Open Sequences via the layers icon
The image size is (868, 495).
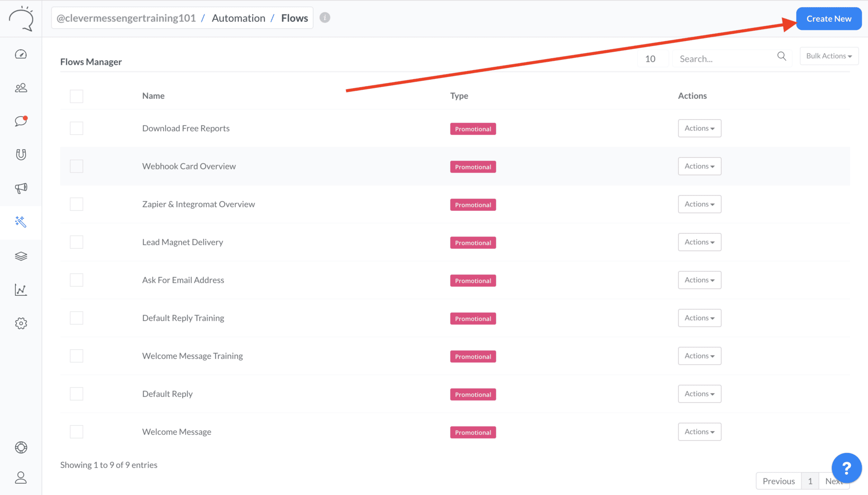[21, 256]
